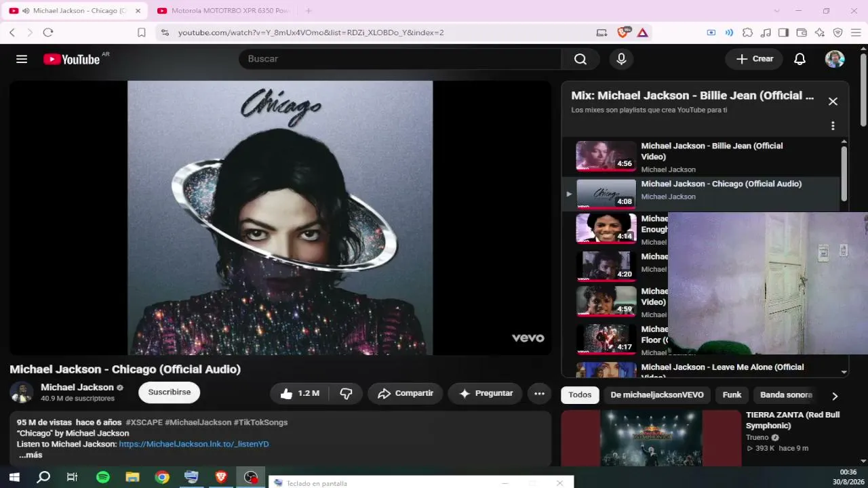Open a new browser tab
The height and width of the screenshot is (488, 868).
tap(309, 11)
